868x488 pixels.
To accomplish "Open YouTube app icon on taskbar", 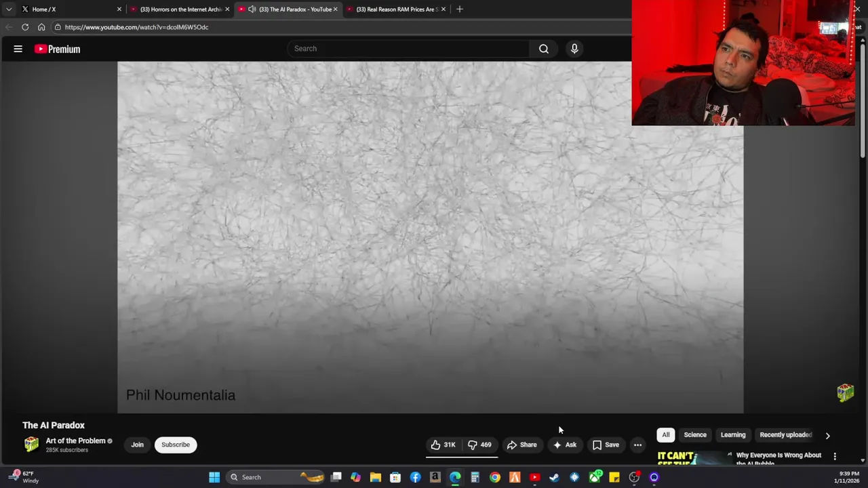I will click(534, 477).
